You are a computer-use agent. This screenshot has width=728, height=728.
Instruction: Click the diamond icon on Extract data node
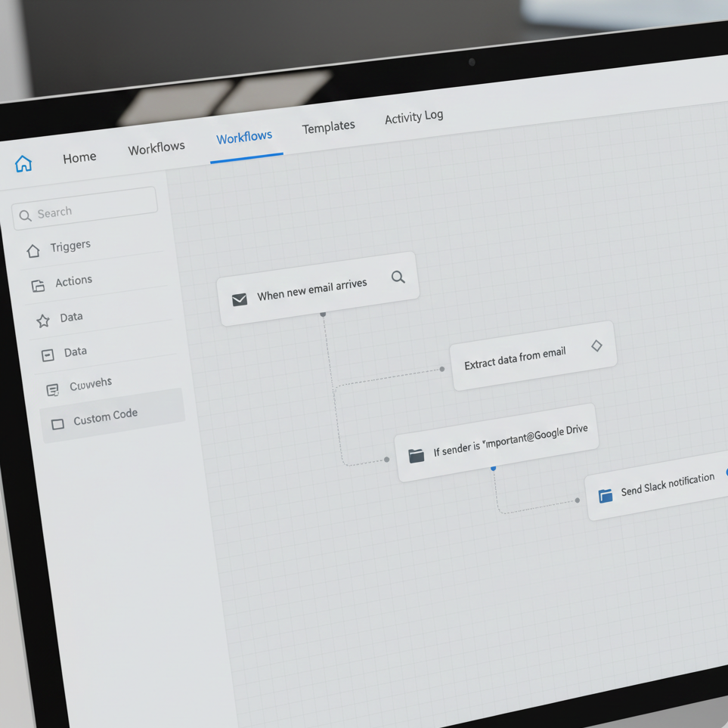coord(596,345)
